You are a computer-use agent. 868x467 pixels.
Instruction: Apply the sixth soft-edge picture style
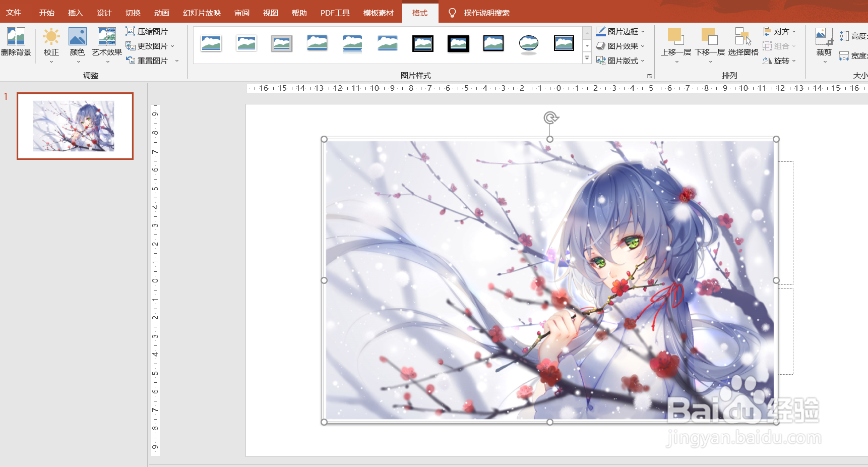pos(388,44)
